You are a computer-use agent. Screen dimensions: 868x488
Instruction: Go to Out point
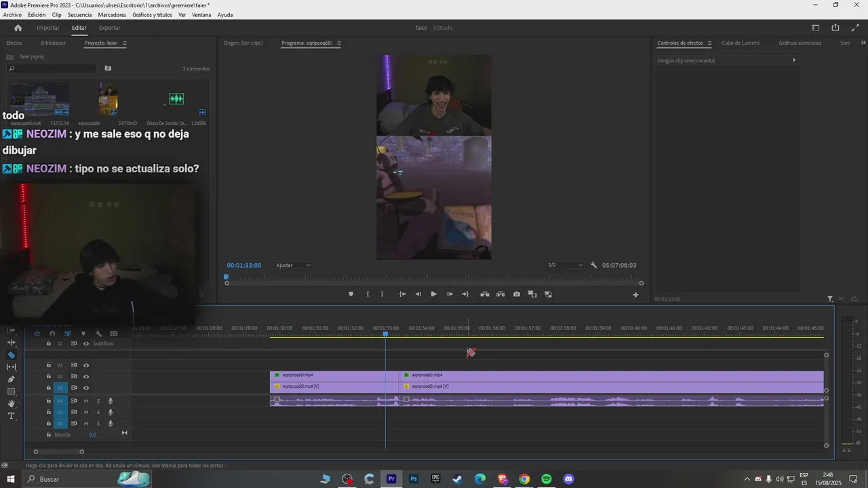pos(465,294)
